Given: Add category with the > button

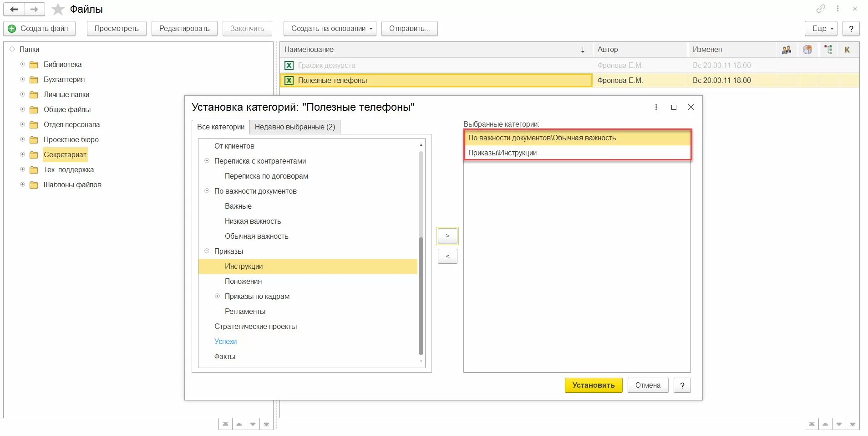Looking at the screenshot, I should 447,236.
